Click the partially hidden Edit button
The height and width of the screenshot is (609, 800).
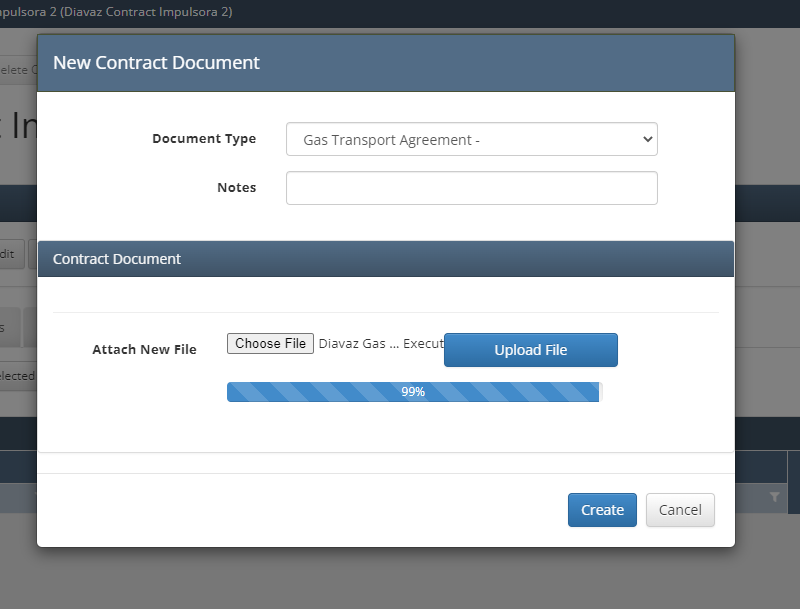pos(10,254)
